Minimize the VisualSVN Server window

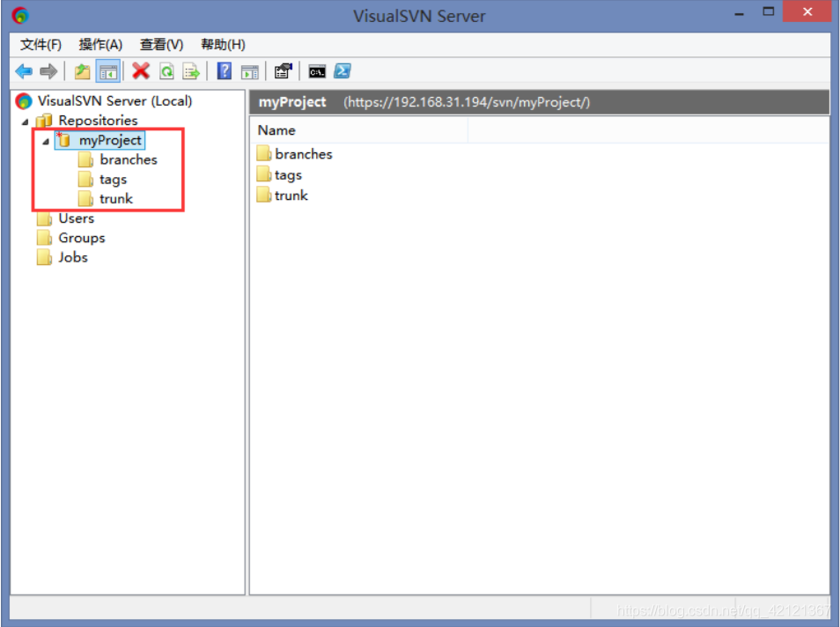740,13
